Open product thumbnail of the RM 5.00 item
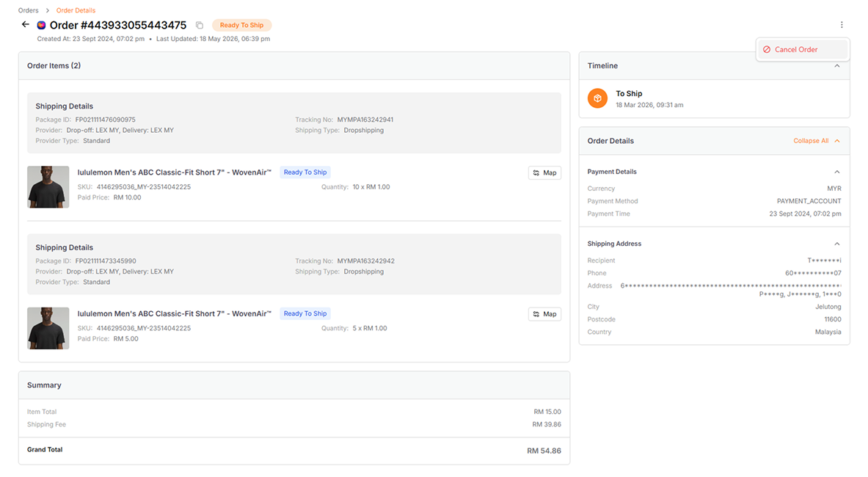The width and height of the screenshot is (868, 477). pyautogui.click(x=48, y=328)
